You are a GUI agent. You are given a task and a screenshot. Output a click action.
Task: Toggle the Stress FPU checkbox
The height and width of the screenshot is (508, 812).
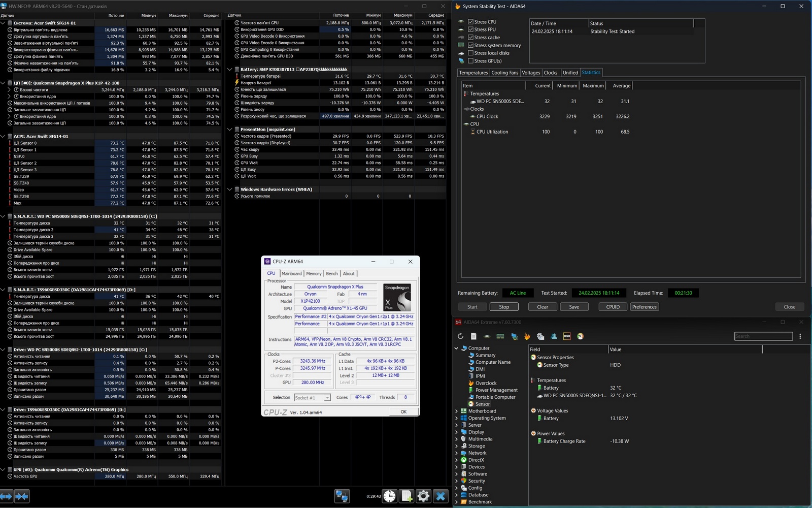[470, 29]
